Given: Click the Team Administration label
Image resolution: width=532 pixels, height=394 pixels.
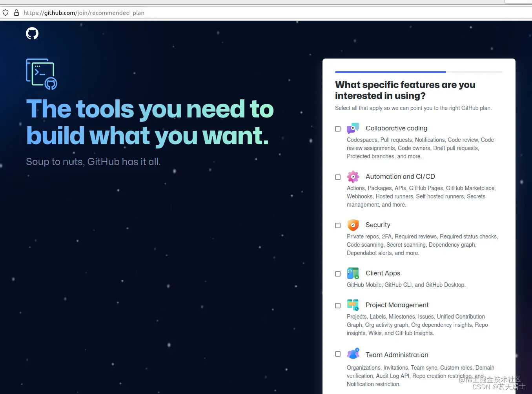Looking at the screenshot, I should click(x=397, y=355).
